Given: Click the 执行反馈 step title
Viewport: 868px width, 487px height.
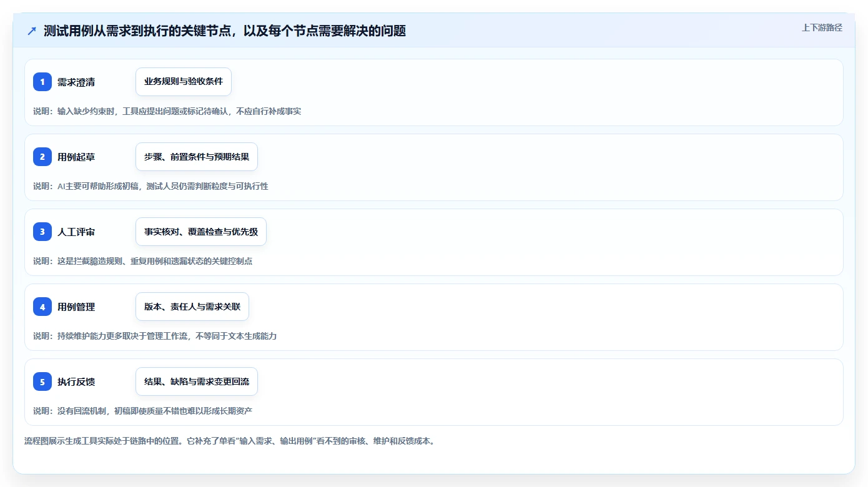Looking at the screenshot, I should click(76, 381).
